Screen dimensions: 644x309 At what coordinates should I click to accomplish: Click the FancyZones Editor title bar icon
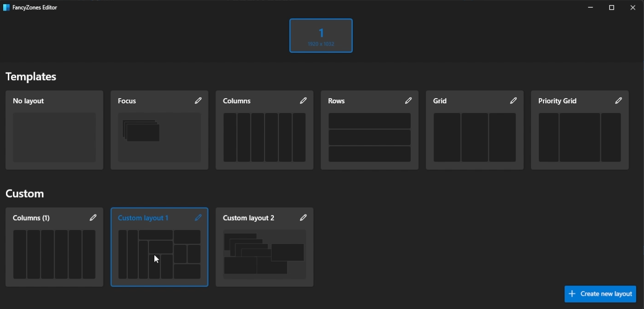coord(6,7)
